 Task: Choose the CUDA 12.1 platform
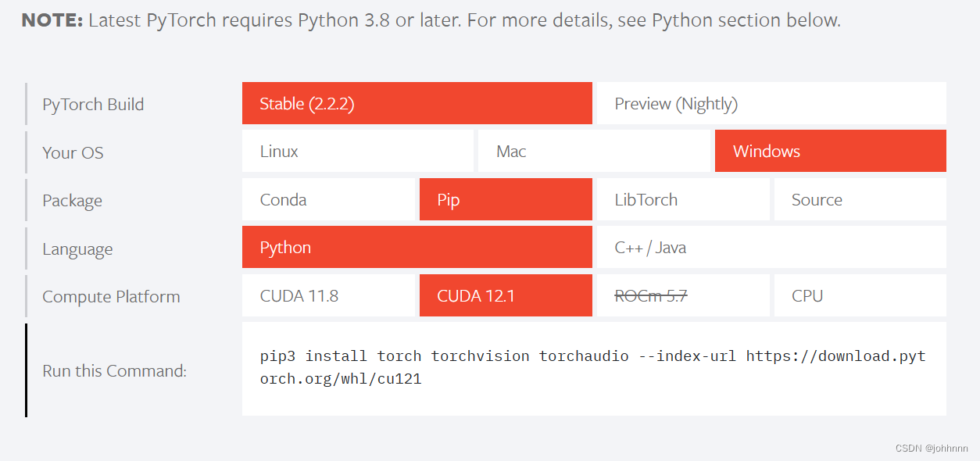(x=505, y=295)
